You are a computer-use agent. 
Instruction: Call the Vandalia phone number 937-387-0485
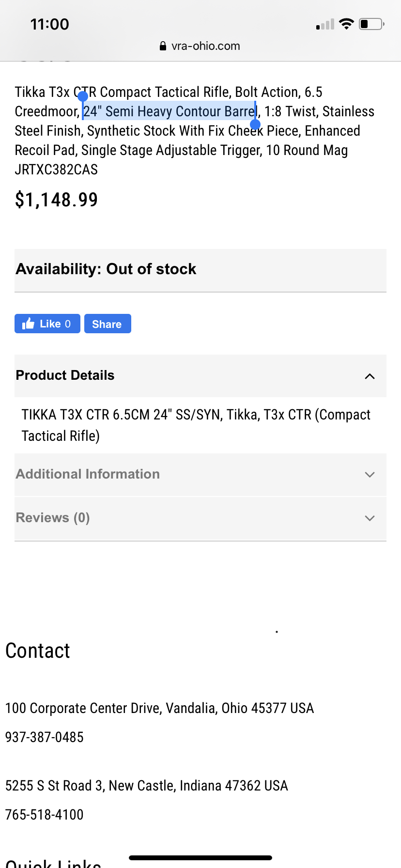tap(45, 737)
